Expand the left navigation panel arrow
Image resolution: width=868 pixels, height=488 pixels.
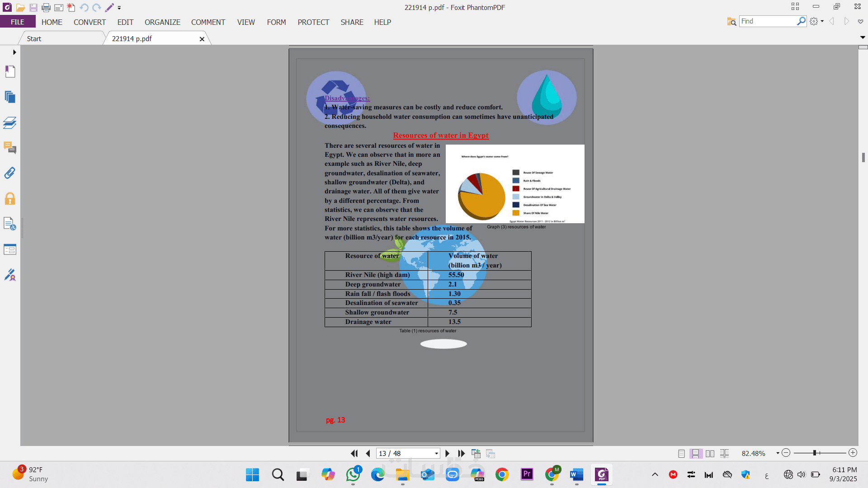[14, 52]
